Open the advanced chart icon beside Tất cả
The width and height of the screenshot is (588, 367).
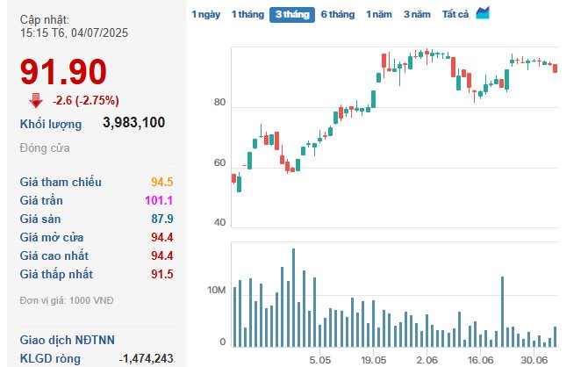[x=484, y=14]
